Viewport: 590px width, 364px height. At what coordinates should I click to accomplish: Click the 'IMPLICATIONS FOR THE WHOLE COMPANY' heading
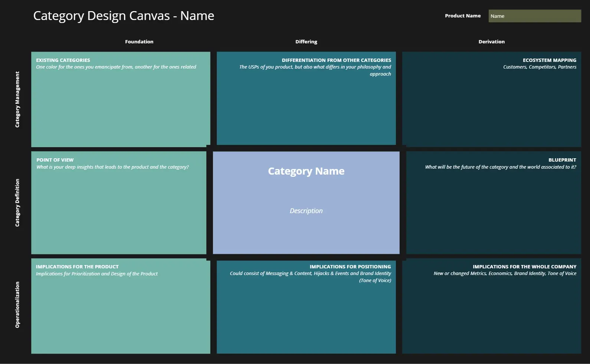pos(524,267)
